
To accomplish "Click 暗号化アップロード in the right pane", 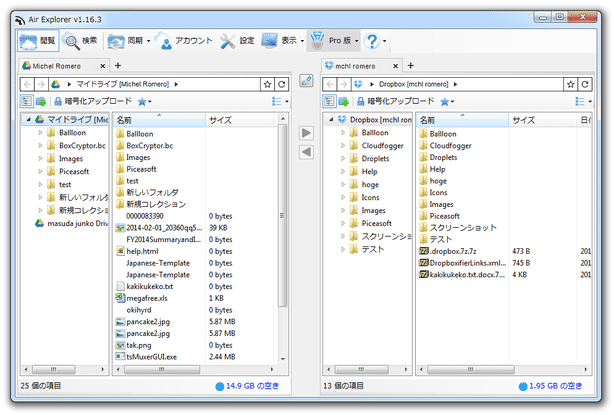I will point(395,101).
